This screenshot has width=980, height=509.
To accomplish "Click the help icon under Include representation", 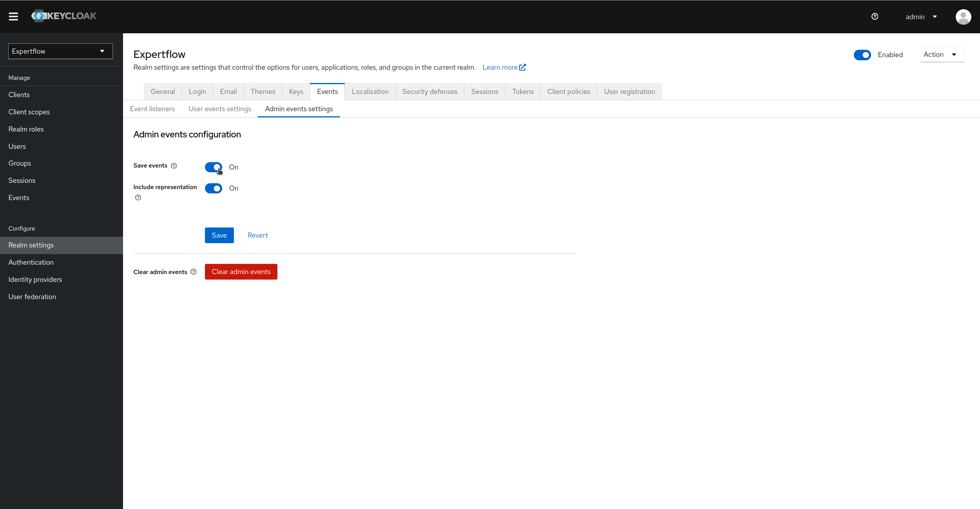I will (x=138, y=197).
